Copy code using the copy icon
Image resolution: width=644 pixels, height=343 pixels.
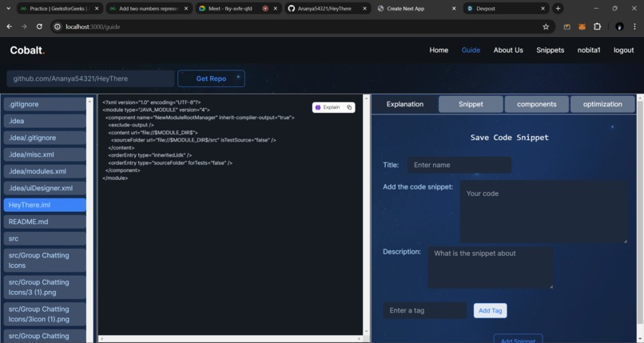point(349,107)
